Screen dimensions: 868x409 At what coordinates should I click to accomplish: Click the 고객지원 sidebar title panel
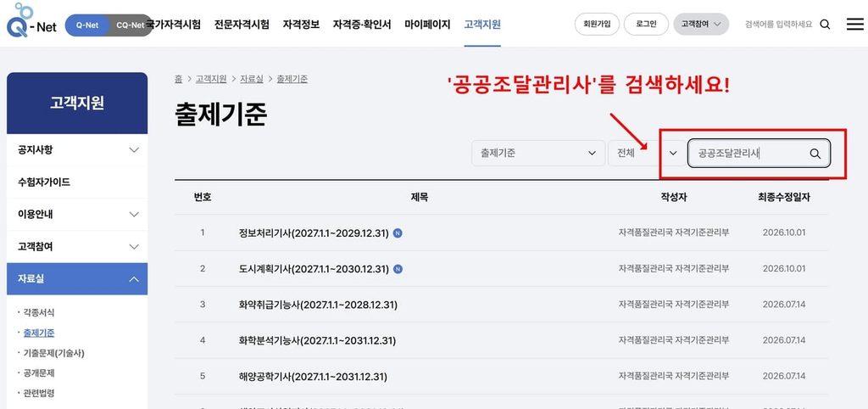[77, 103]
